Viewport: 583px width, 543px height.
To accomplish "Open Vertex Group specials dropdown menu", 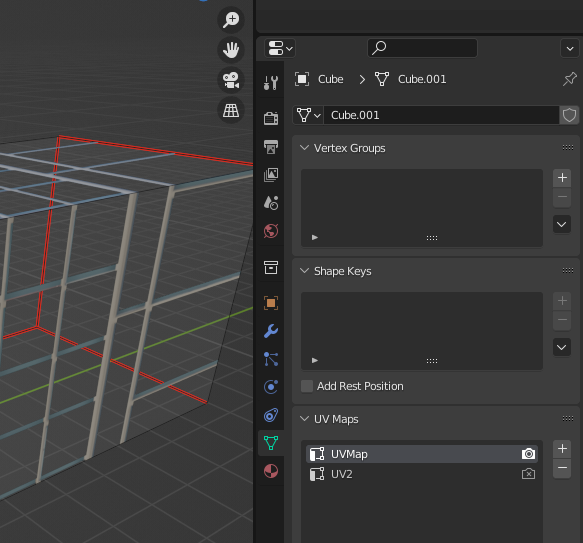I will [x=562, y=224].
